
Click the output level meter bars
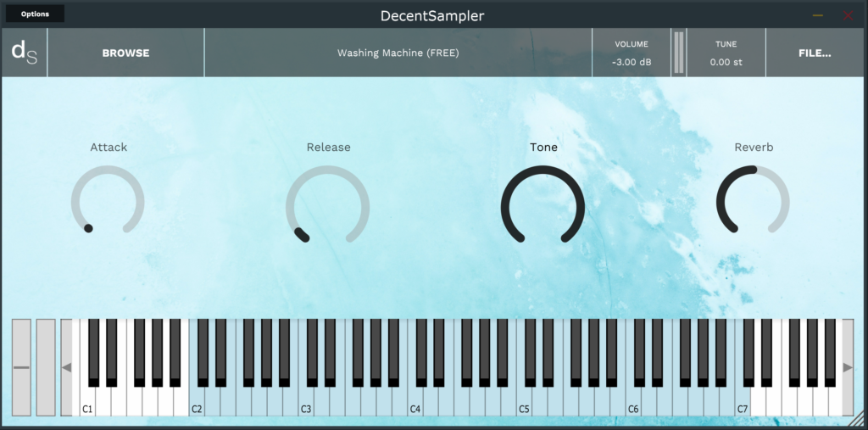679,53
